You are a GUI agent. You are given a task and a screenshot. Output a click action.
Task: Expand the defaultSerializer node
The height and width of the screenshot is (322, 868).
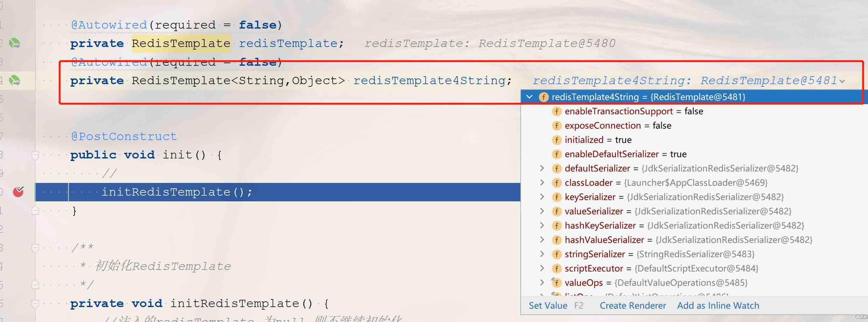tap(542, 168)
